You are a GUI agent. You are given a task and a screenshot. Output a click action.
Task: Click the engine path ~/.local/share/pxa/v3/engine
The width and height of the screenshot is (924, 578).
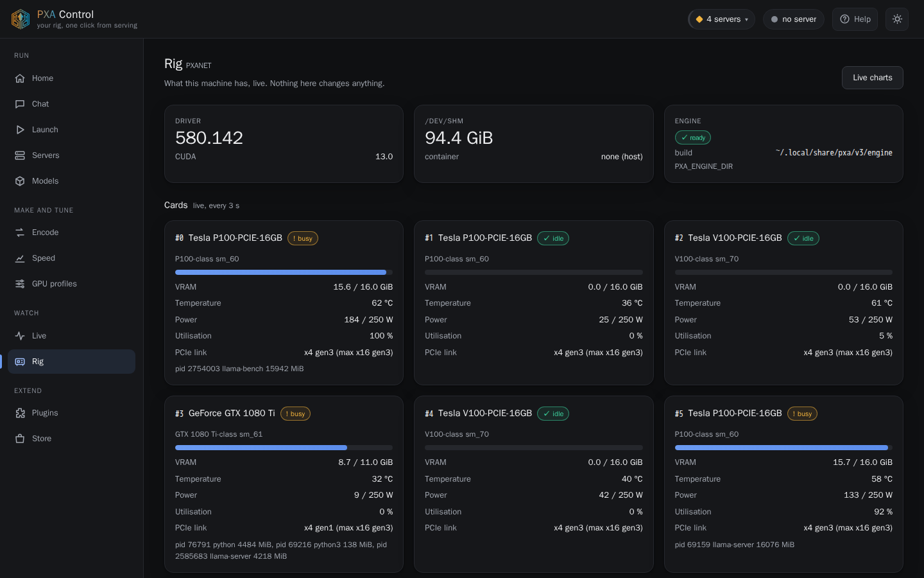[x=834, y=153]
